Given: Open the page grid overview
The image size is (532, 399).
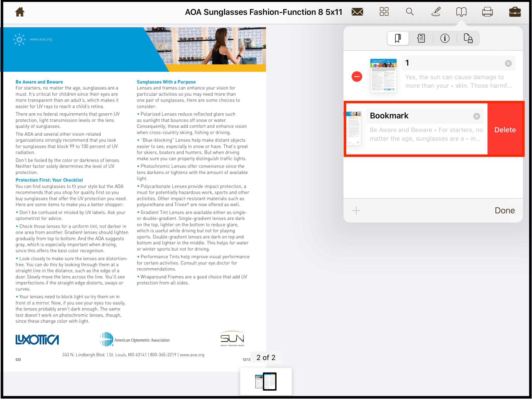Looking at the screenshot, I should [x=384, y=11].
